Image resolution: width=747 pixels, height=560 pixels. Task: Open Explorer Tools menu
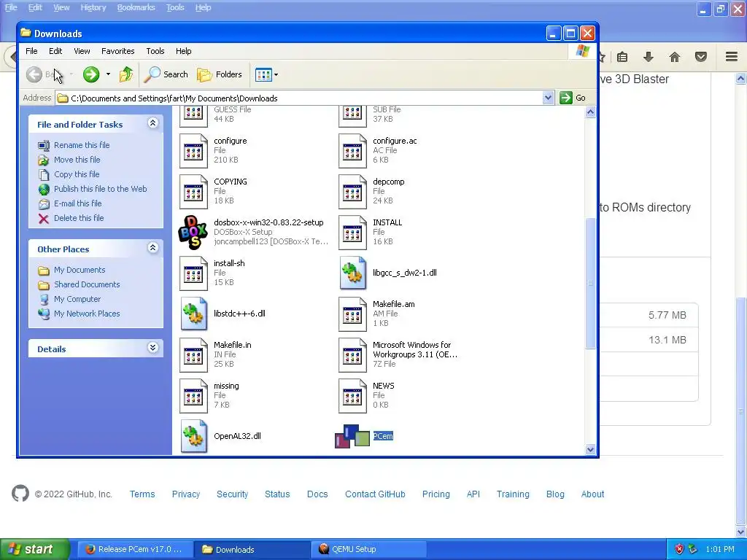pyautogui.click(x=155, y=51)
